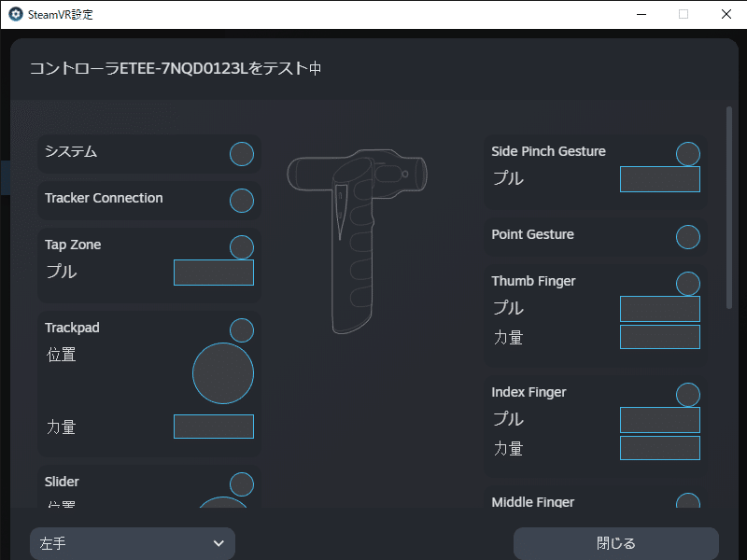Image resolution: width=747 pixels, height=560 pixels.
Task: Click the Thumb Finger プル value bar
Action: [x=660, y=309]
